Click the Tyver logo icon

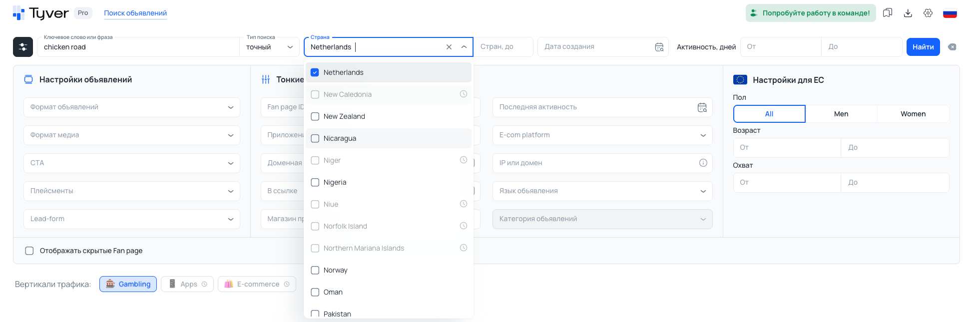pyautogui.click(x=18, y=13)
